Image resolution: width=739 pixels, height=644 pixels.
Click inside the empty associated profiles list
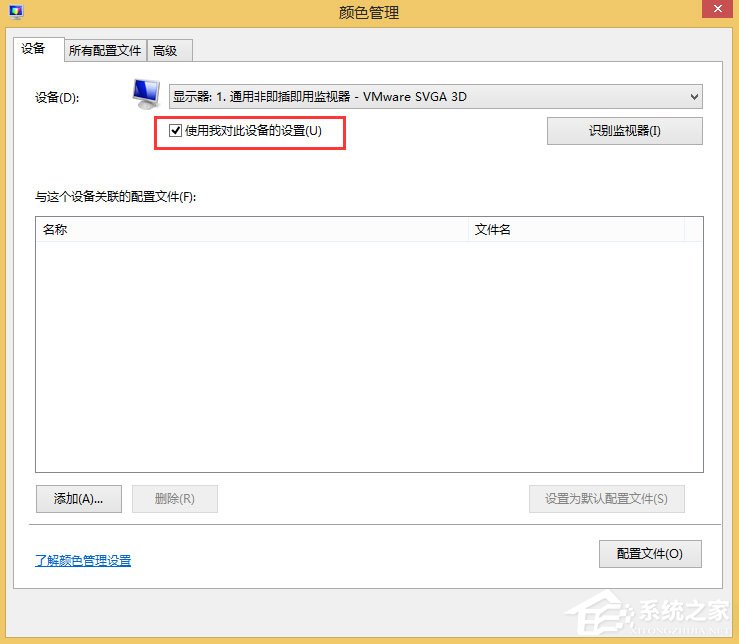(x=368, y=355)
